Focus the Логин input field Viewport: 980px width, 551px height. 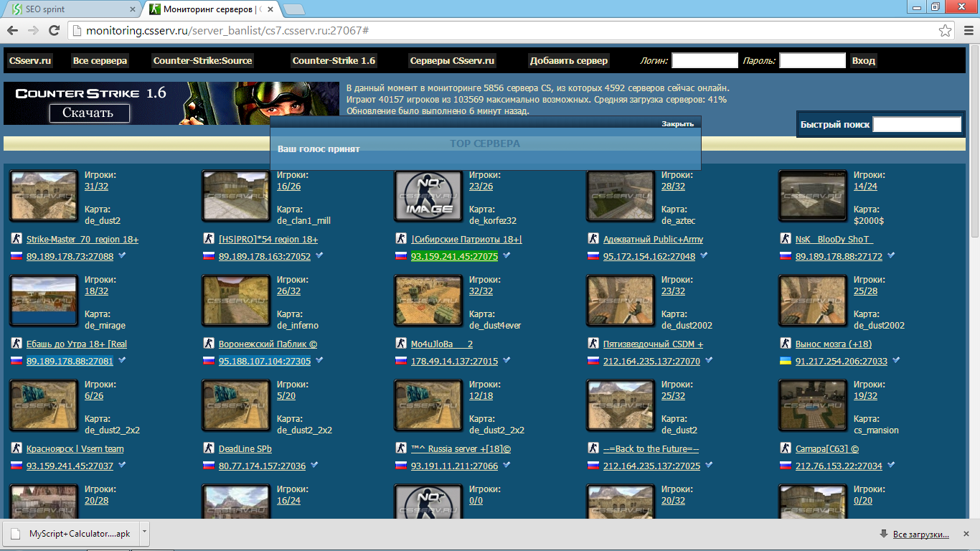click(x=705, y=61)
